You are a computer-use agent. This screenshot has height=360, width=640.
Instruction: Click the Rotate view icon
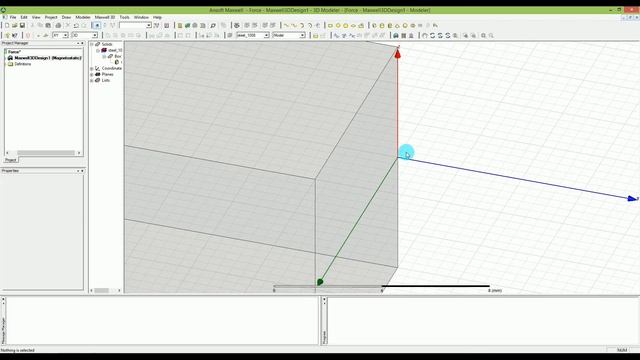(432, 36)
